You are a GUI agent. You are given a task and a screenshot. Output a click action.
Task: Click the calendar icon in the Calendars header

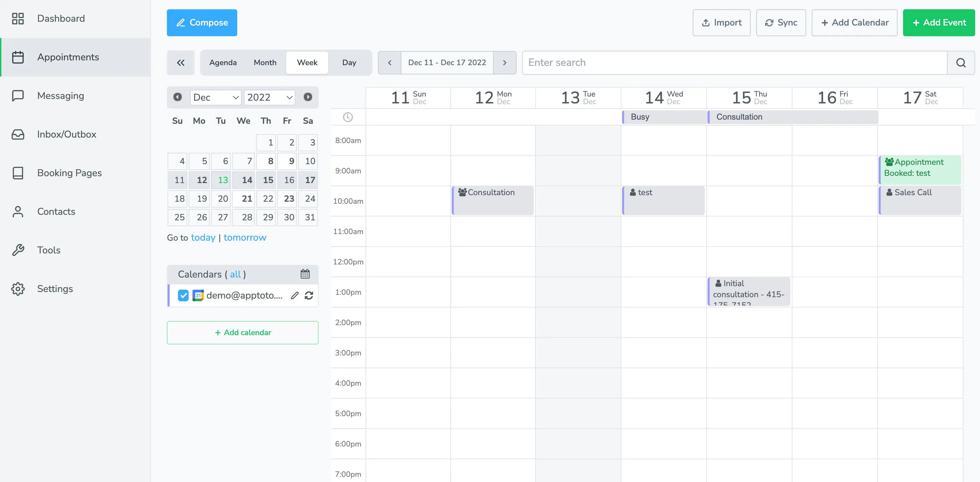pyautogui.click(x=305, y=274)
